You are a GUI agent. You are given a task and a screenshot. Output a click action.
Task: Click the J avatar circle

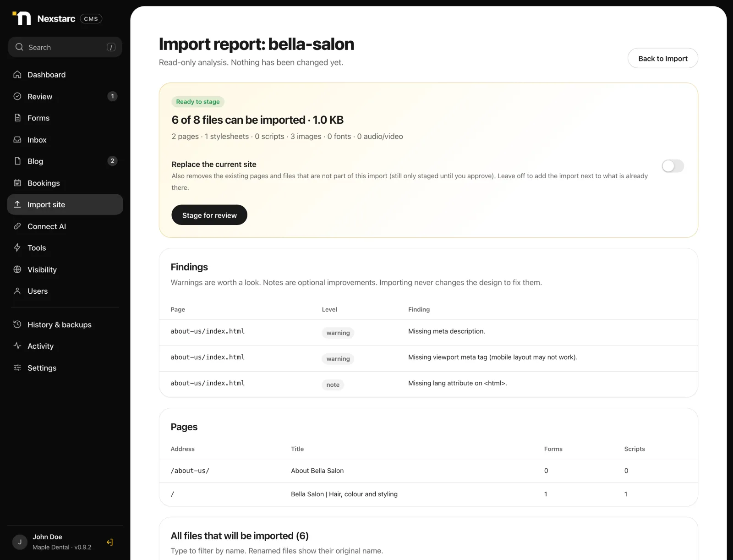point(20,542)
